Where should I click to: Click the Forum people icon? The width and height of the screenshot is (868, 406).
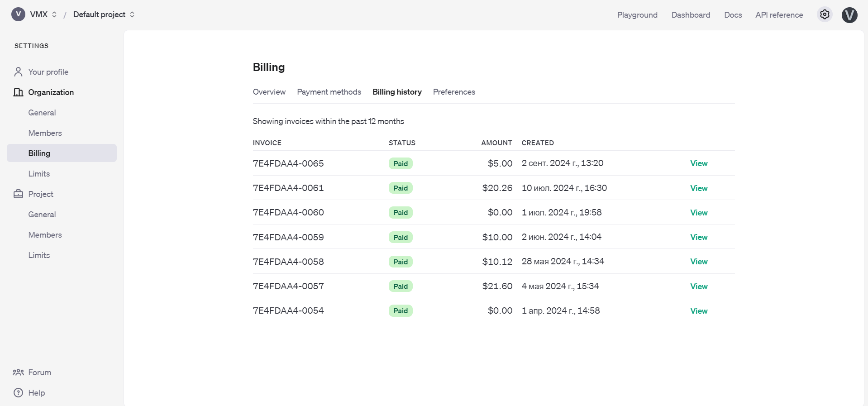[18, 373]
